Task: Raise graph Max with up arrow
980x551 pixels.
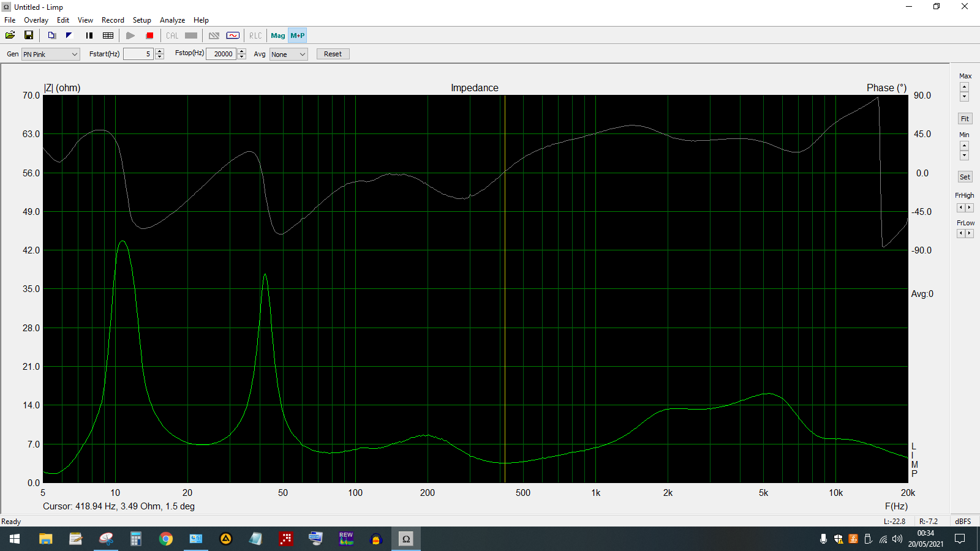Action: click(x=965, y=88)
